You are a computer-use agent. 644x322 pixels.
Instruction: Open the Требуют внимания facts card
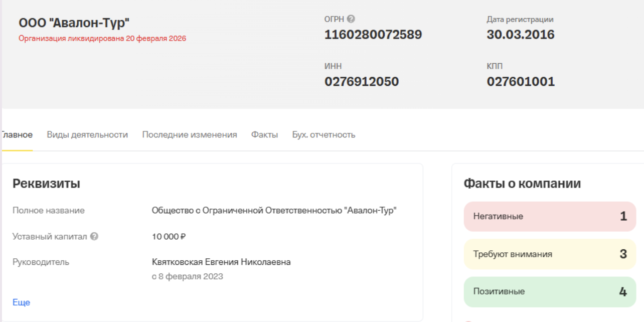(550, 254)
